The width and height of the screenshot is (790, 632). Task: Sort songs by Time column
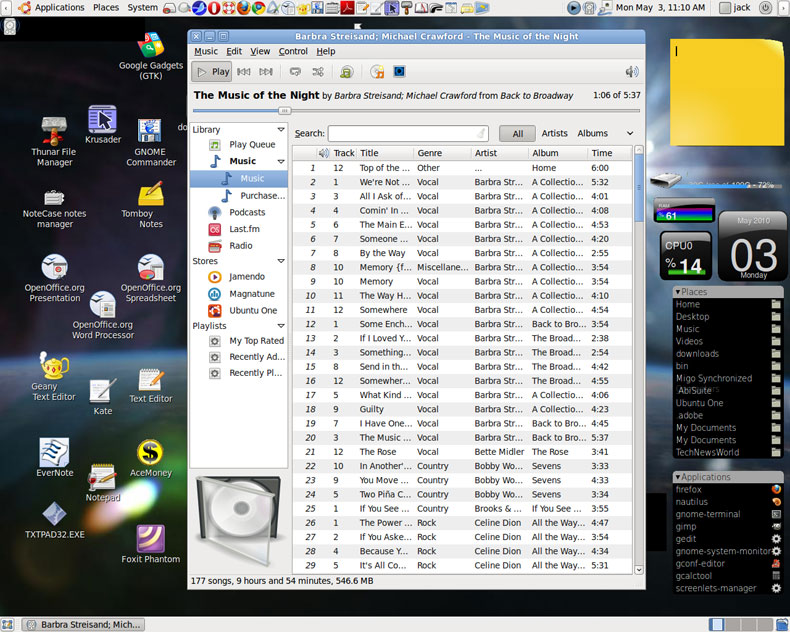[x=609, y=153]
